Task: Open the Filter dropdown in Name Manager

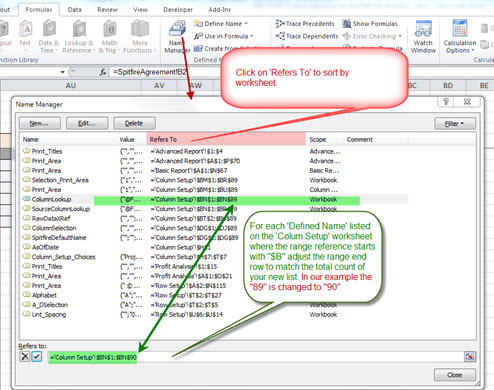Action: [x=455, y=124]
